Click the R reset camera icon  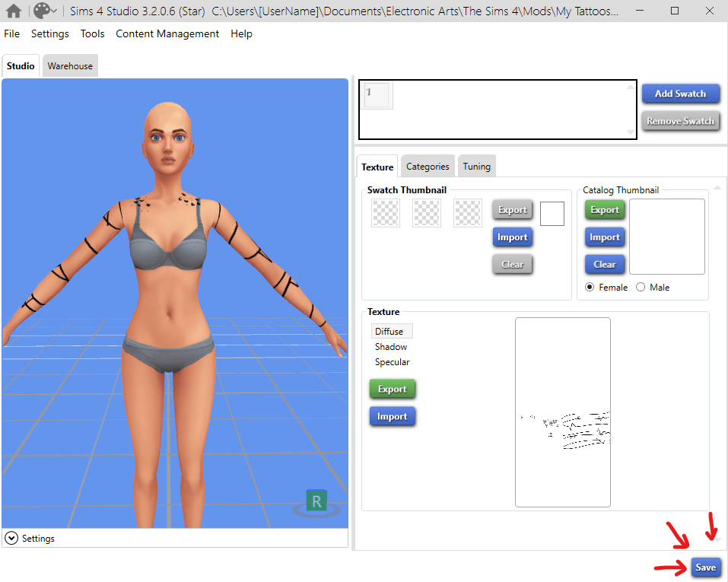click(x=316, y=501)
